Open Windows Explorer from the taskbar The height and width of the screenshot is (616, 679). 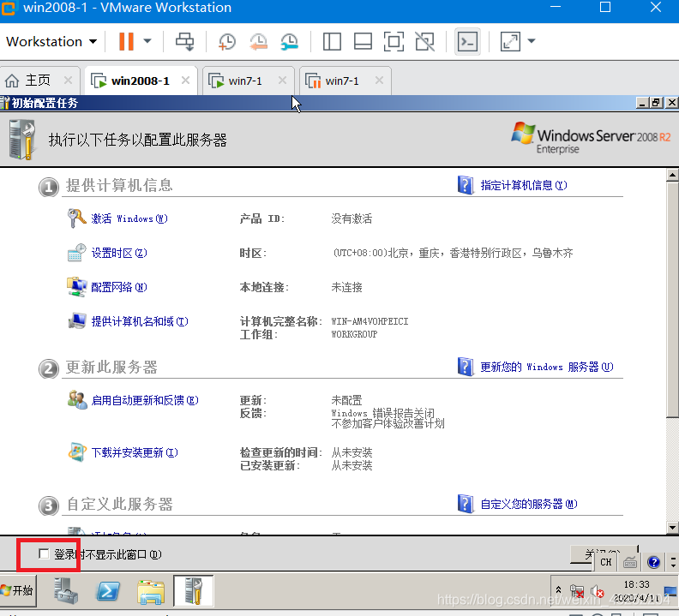pyautogui.click(x=151, y=592)
